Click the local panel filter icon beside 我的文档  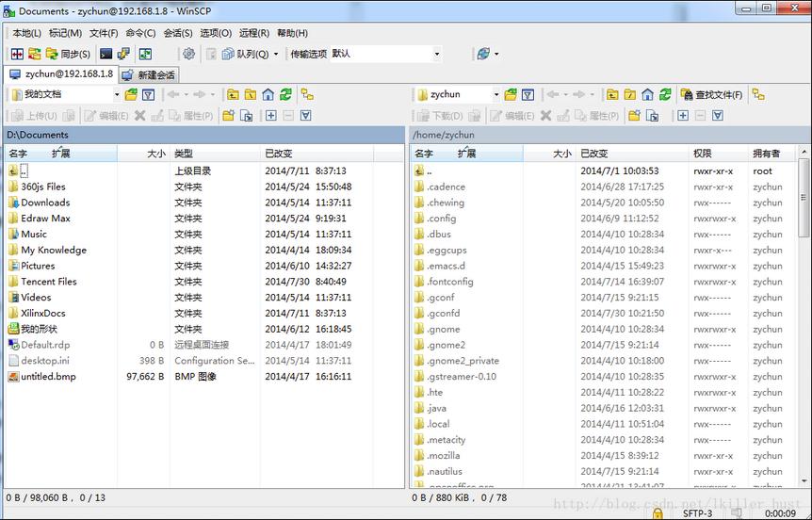(149, 94)
